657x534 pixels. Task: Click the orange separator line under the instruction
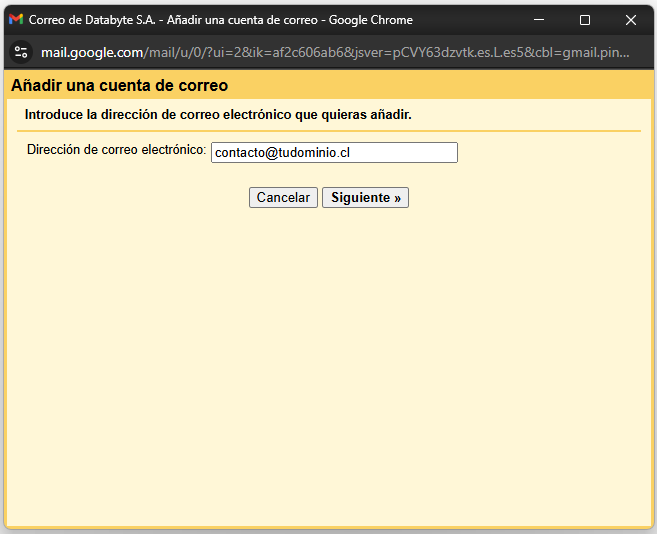coord(329,131)
